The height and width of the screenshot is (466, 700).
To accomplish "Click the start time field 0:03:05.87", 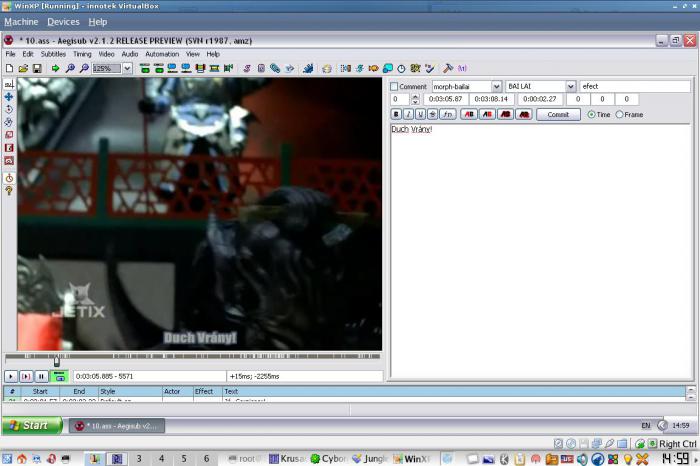I will pos(445,99).
